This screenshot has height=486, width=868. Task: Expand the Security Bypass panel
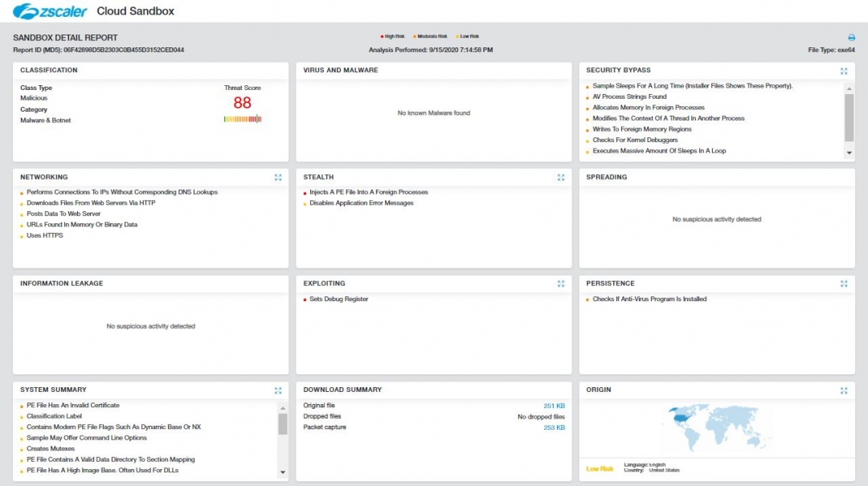844,71
